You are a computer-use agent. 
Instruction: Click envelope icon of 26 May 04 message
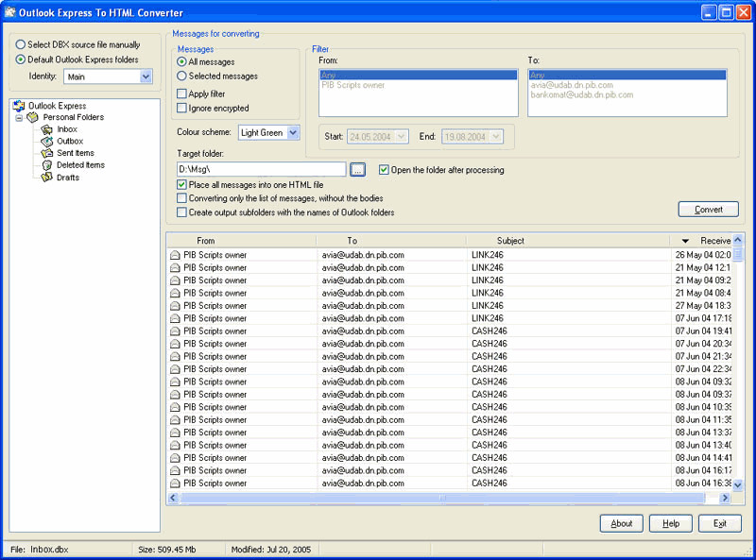point(175,255)
